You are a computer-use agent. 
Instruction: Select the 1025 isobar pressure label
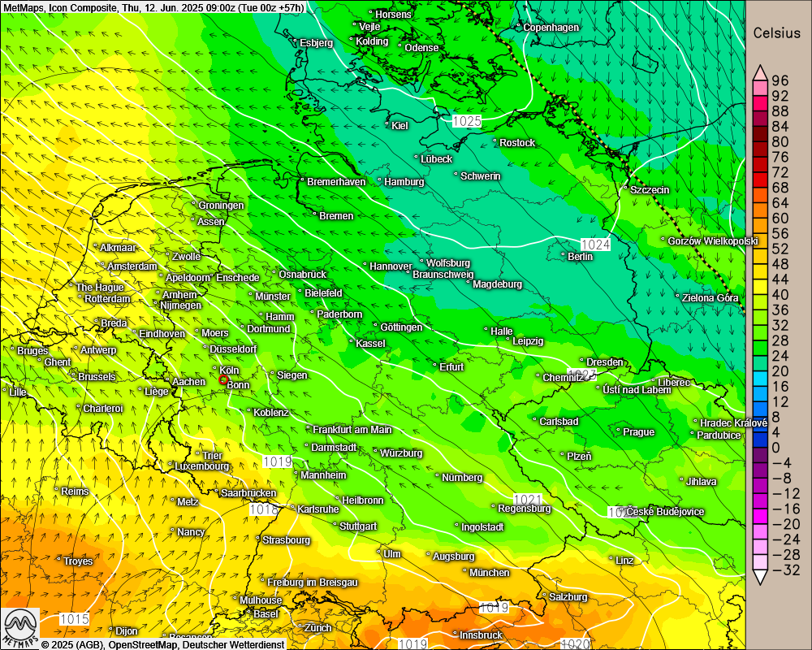467,121
